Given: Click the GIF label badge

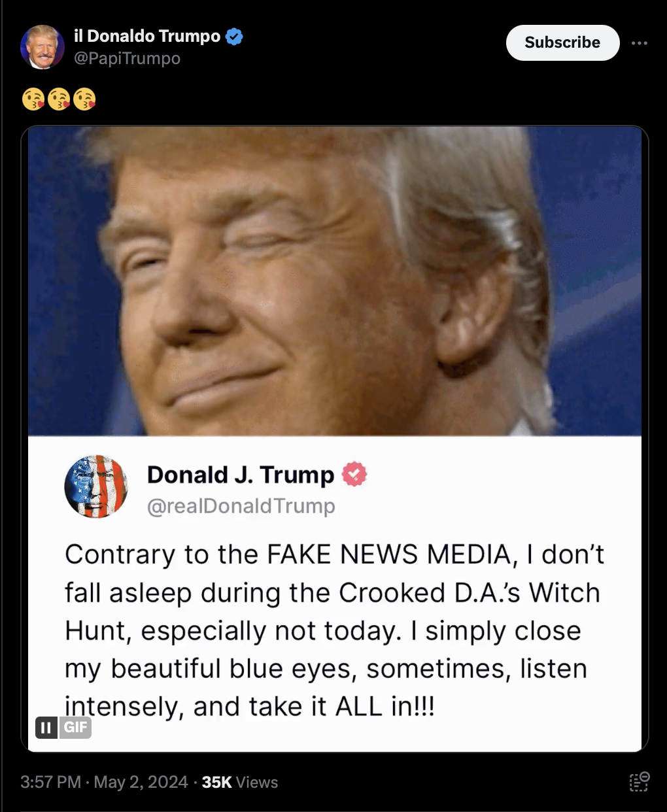Looking at the screenshot, I should coord(76,727).
